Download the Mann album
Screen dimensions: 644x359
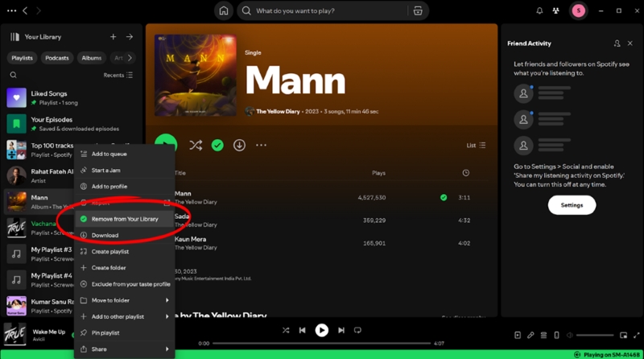[239, 145]
